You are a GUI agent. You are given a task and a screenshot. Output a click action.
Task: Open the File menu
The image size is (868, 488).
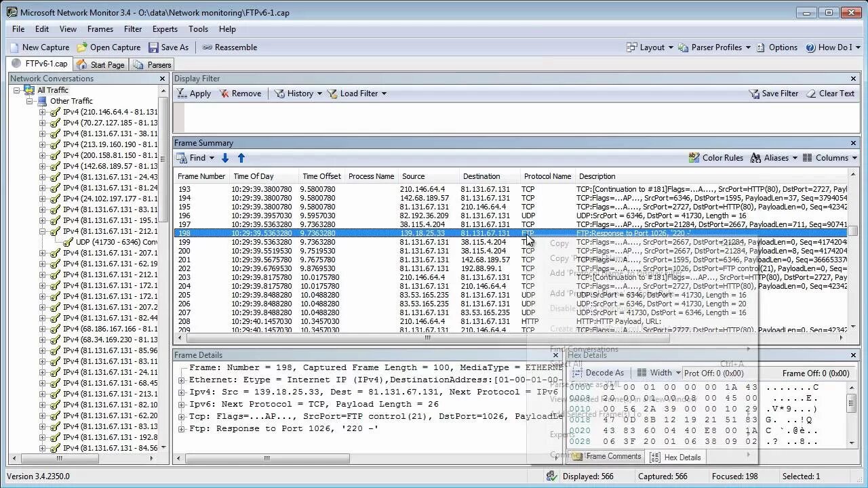click(18, 29)
